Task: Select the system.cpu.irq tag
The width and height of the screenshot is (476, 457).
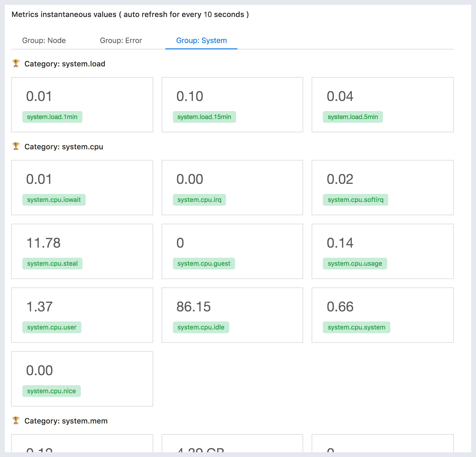Action: pos(199,200)
